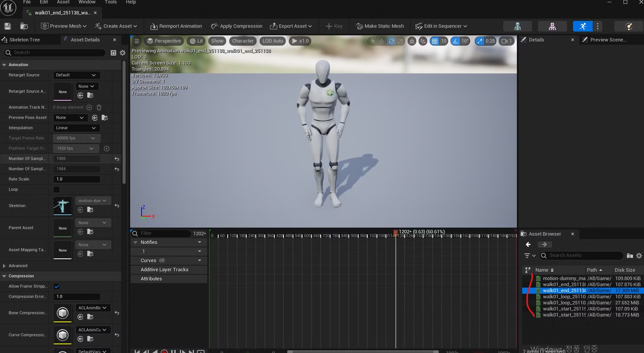Uncheck Allow Frame Stripping checkbox
Screen dimensions: 644x353
point(57,287)
